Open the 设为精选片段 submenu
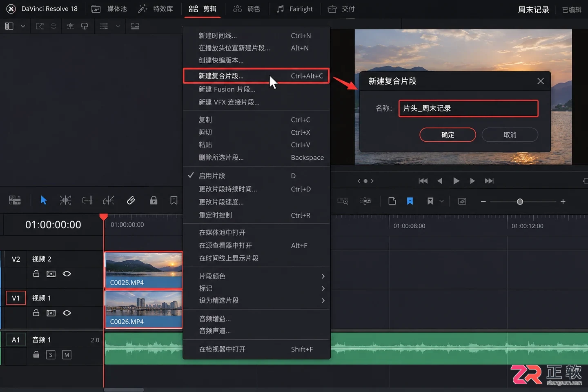Screen dimensions: 588x392 click(256, 301)
